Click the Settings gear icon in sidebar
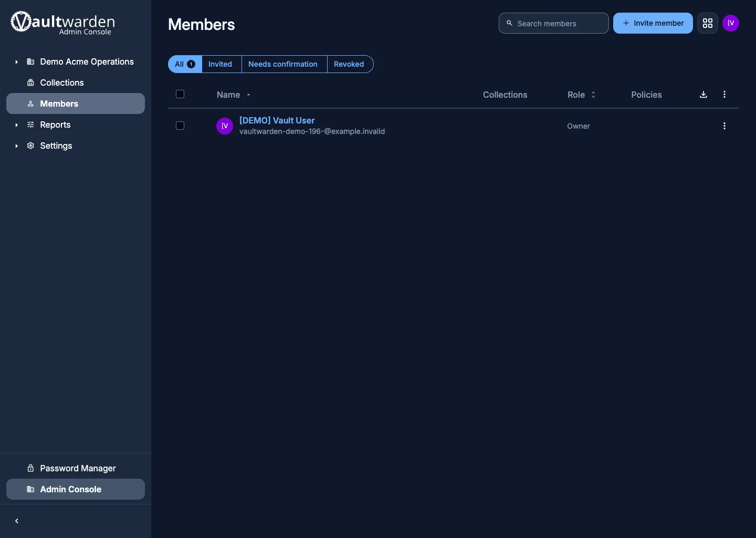The width and height of the screenshot is (756, 538). [30, 146]
